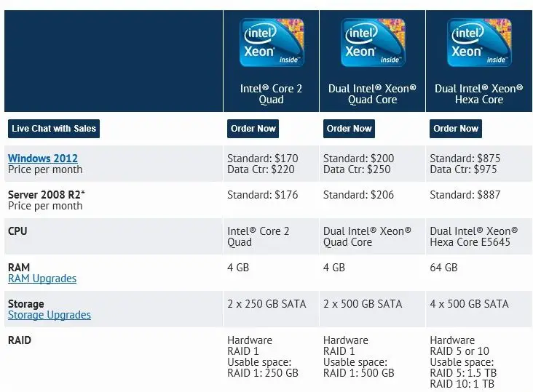Click the Dual Intel Xeon Quad Core header title
The width and height of the screenshot is (533, 392).
(372, 94)
